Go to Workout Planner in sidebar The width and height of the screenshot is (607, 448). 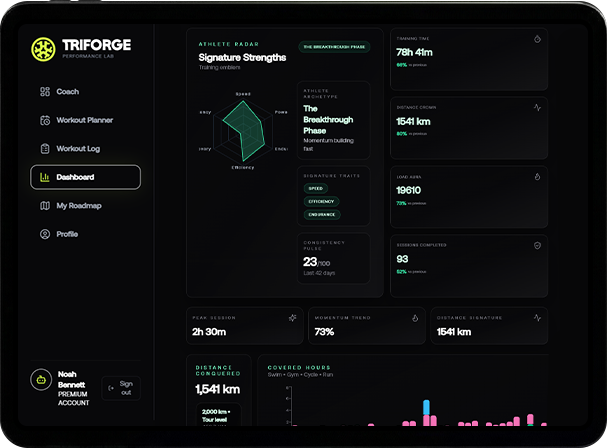(85, 120)
